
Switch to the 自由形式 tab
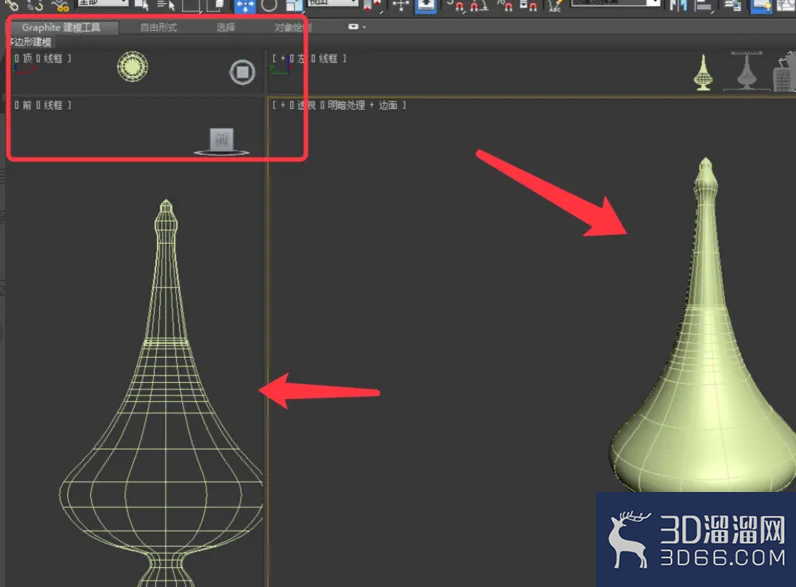158,27
